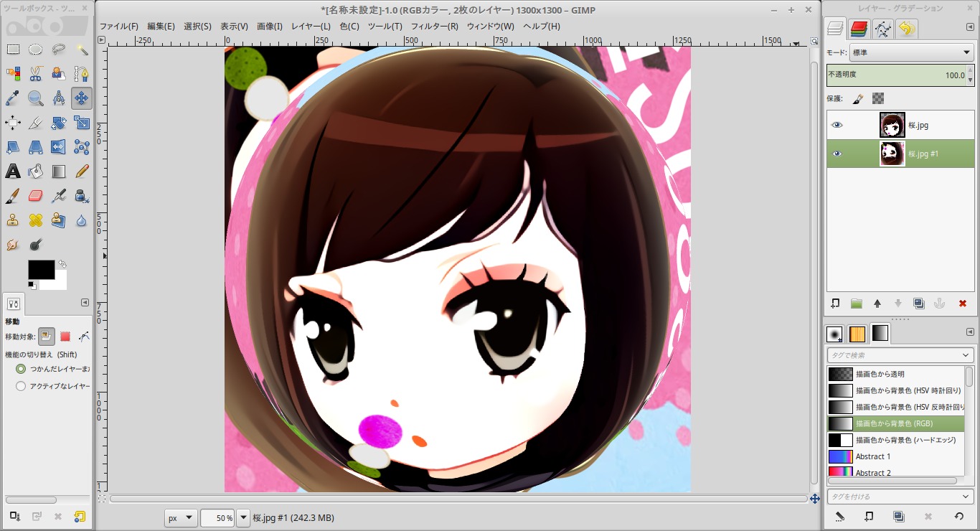Open the px unit dropdown in status bar

tap(181, 517)
